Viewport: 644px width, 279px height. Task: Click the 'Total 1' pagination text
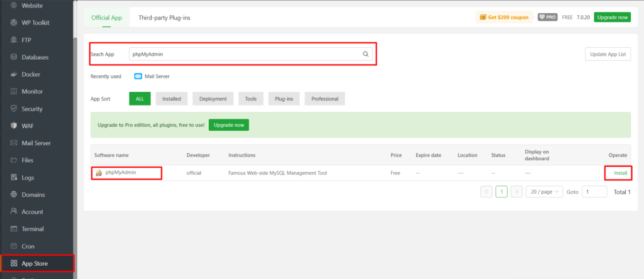tap(622, 192)
